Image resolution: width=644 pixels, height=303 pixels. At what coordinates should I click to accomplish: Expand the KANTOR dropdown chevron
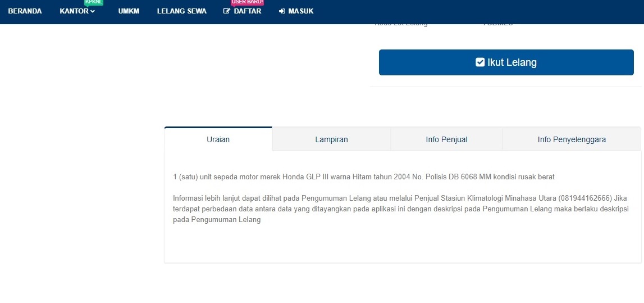click(x=93, y=11)
